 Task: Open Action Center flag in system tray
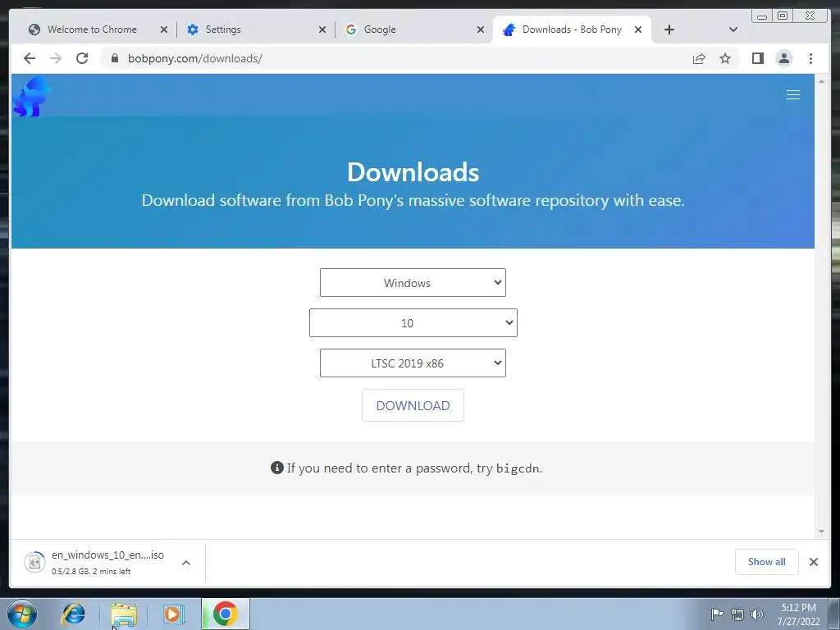pos(717,614)
